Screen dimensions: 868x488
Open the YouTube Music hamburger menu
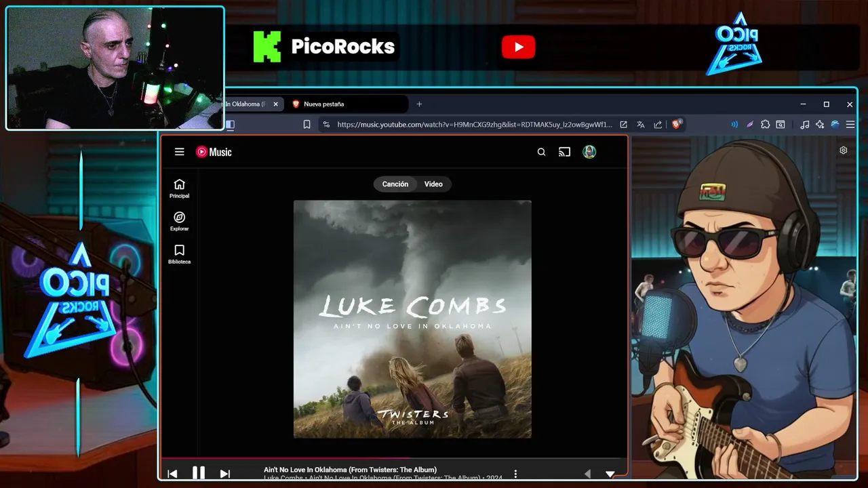pyautogui.click(x=179, y=152)
